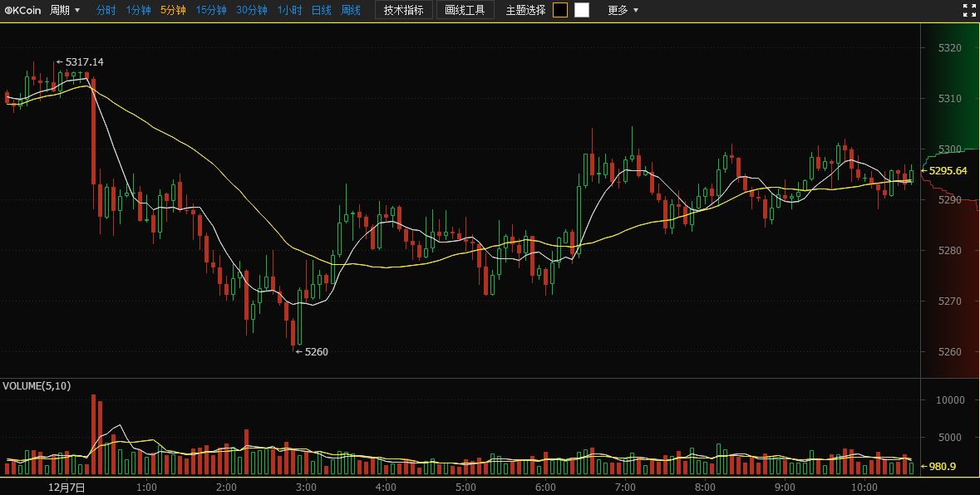
Task: Open the 周期 period dropdown
Action: tap(65, 10)
